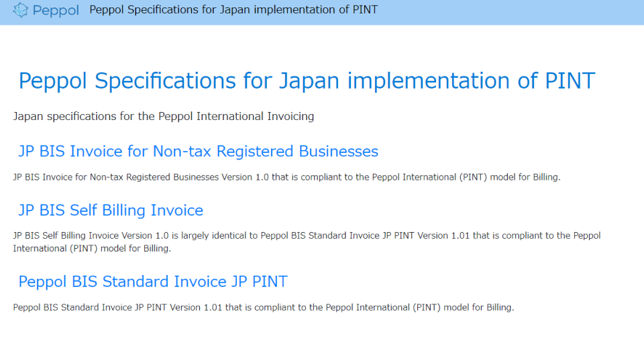
Task: Click description 'Peppol BIS Standard Invoice JP PINT Version 1.01 that is compliant'
Action: 154,307
